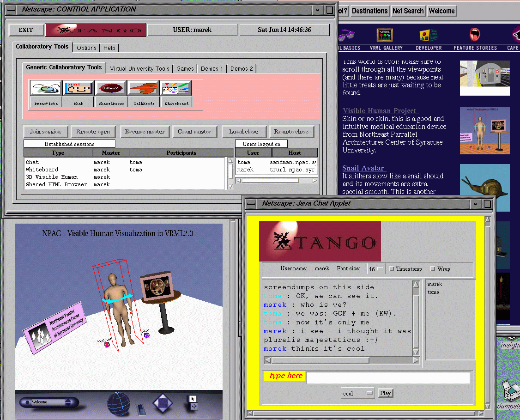Enable the Wrap checkbox in chat
The width and height of the screenshot is (520, 420).
pos(432,269)
